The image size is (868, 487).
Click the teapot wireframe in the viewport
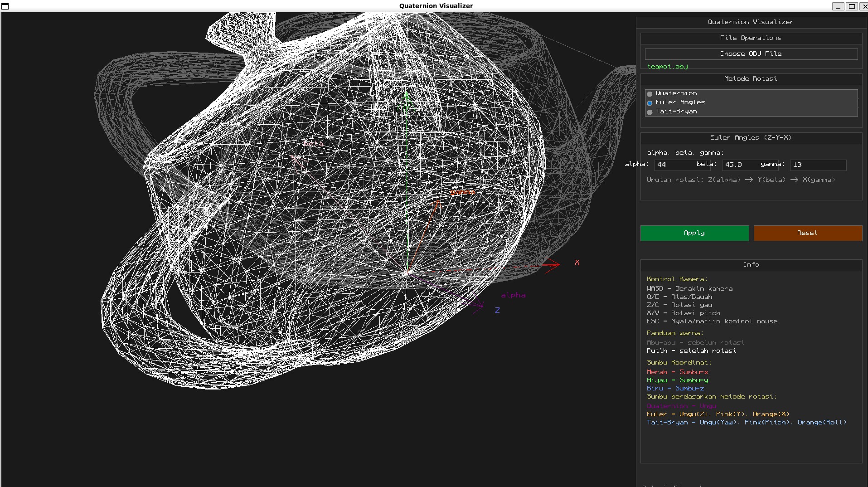click(x=317, y=204)
